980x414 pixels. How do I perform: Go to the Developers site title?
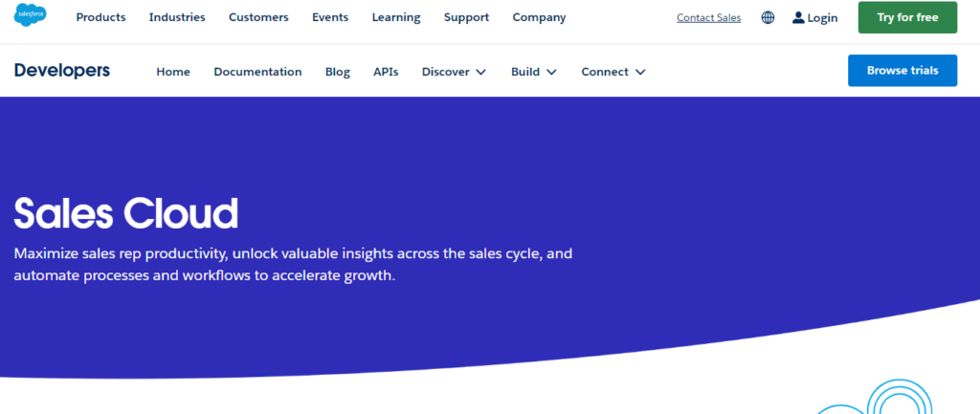pos(62,71)
